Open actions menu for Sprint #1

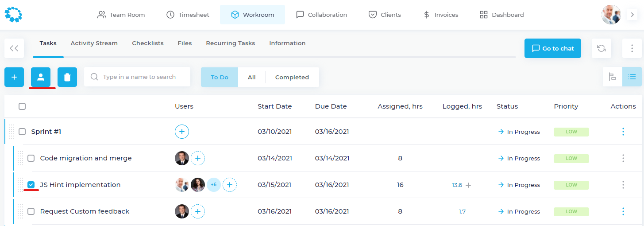point(623,132)
